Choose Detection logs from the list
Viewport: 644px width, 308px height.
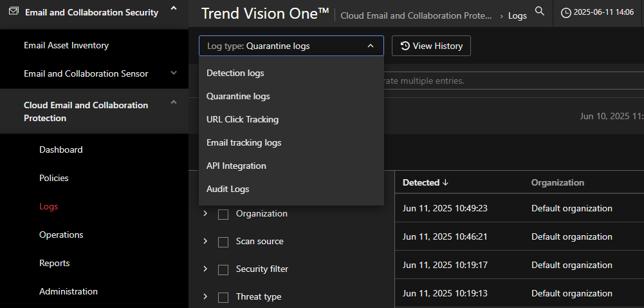[235, 73]
